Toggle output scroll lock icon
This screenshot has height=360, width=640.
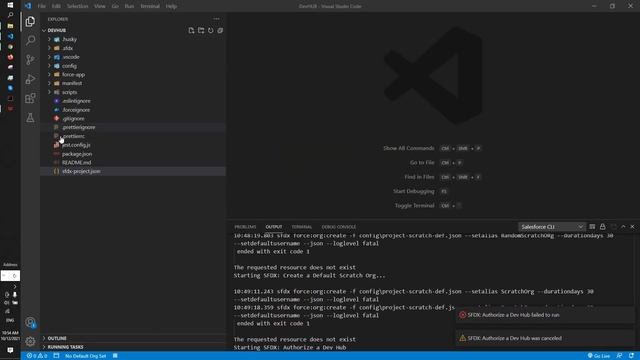pos(602,227)
